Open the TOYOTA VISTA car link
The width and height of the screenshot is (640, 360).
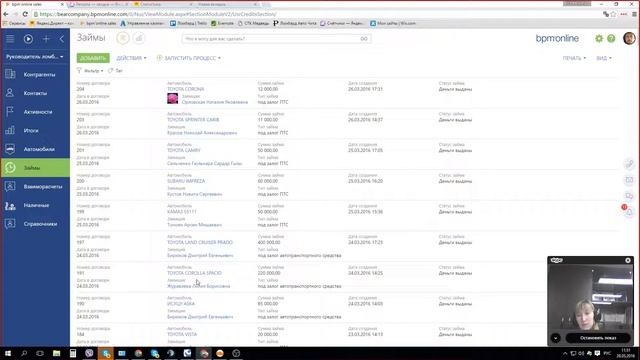(x=182, y=334)
